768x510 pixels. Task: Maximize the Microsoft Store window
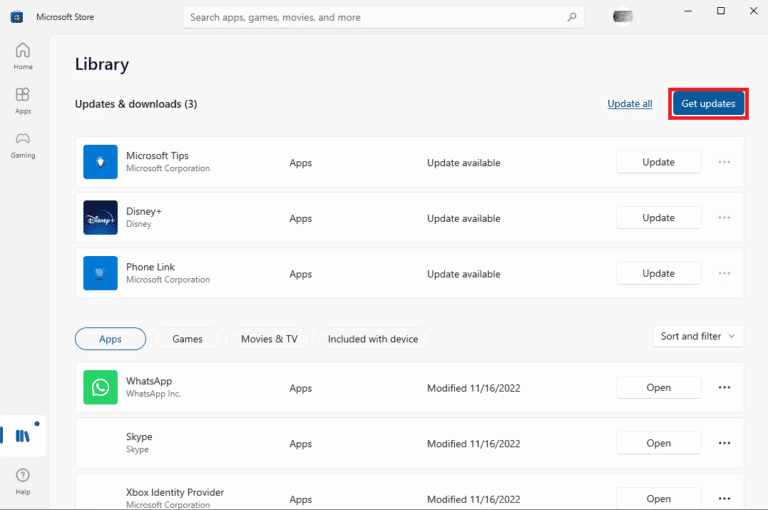tap(721, 11)
